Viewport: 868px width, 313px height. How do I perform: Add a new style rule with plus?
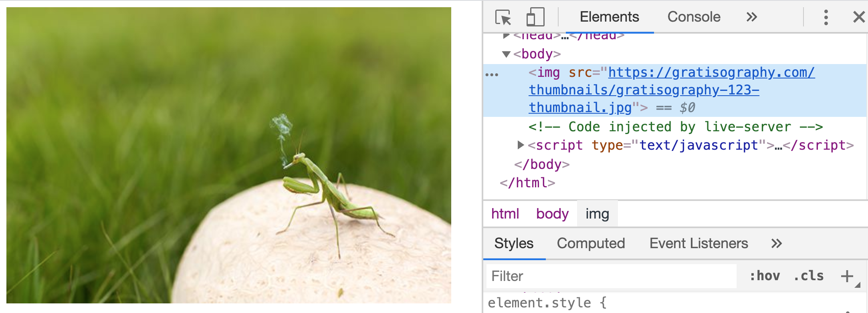(847, 276)
